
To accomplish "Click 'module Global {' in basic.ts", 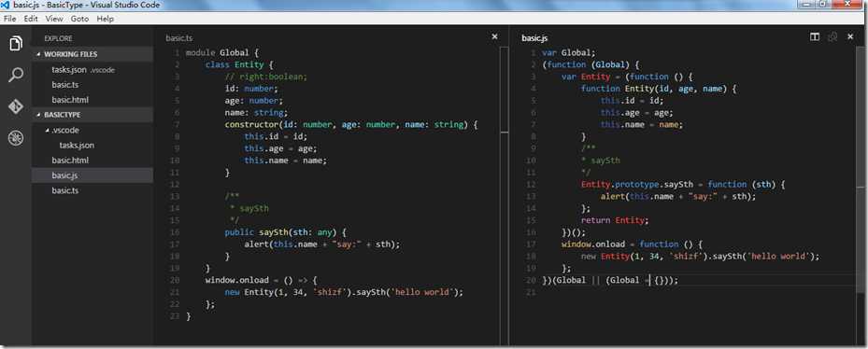I will point(222,52).
